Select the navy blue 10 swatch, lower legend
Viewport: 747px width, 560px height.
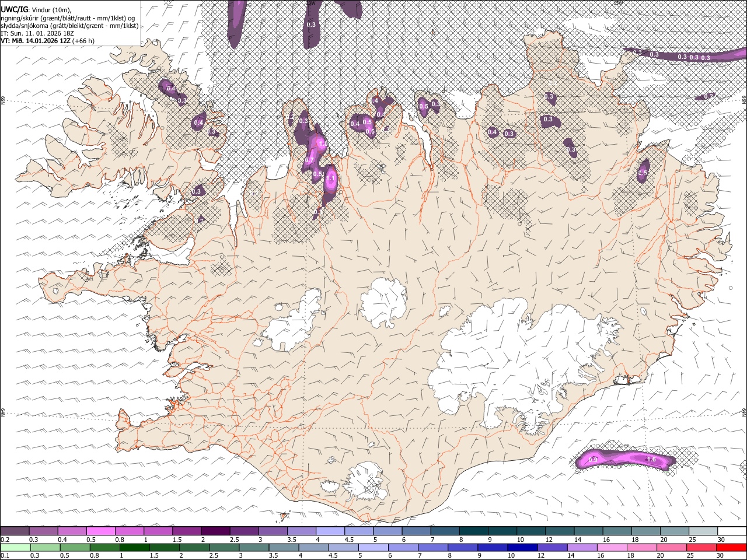coord(522,547)
